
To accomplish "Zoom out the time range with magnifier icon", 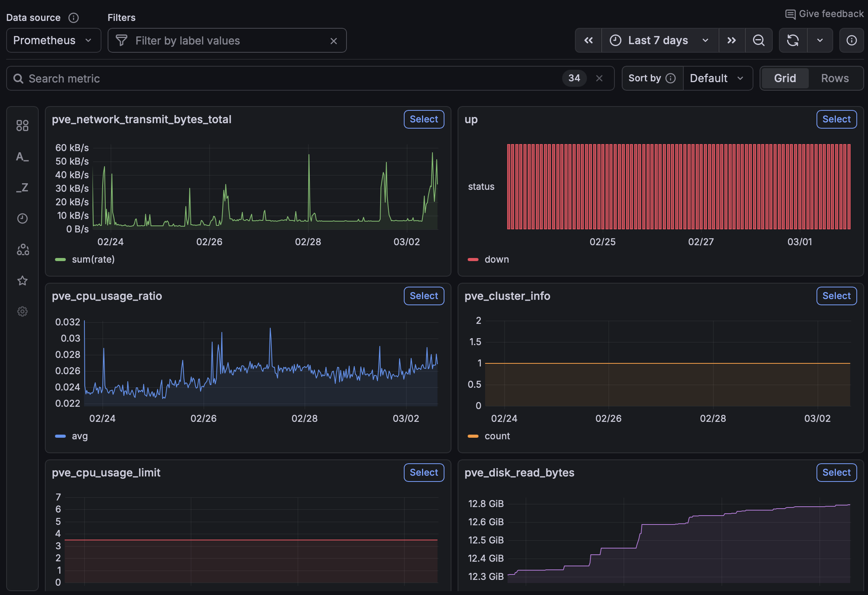I will (758, 40).
